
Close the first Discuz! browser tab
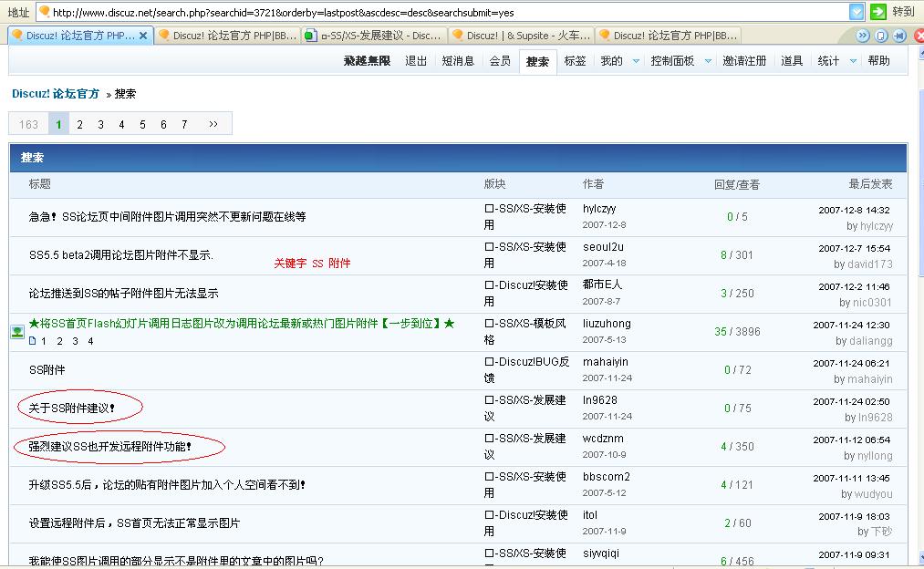142,36
